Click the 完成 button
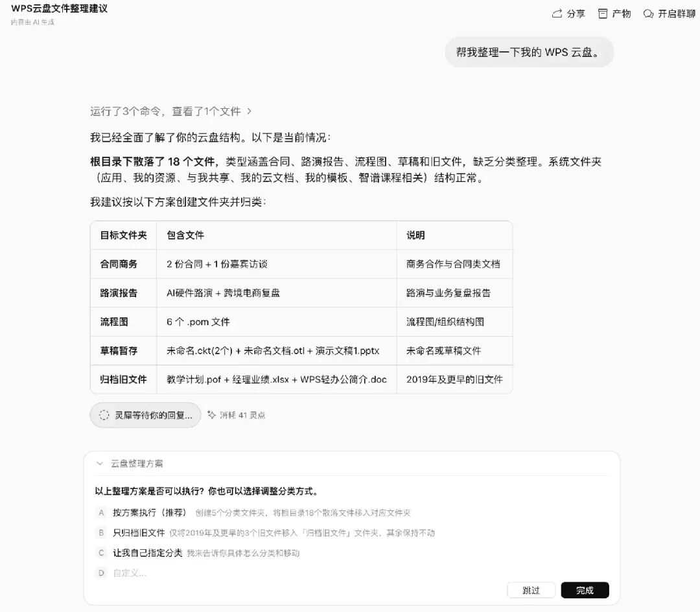 [x=585, y=590]
